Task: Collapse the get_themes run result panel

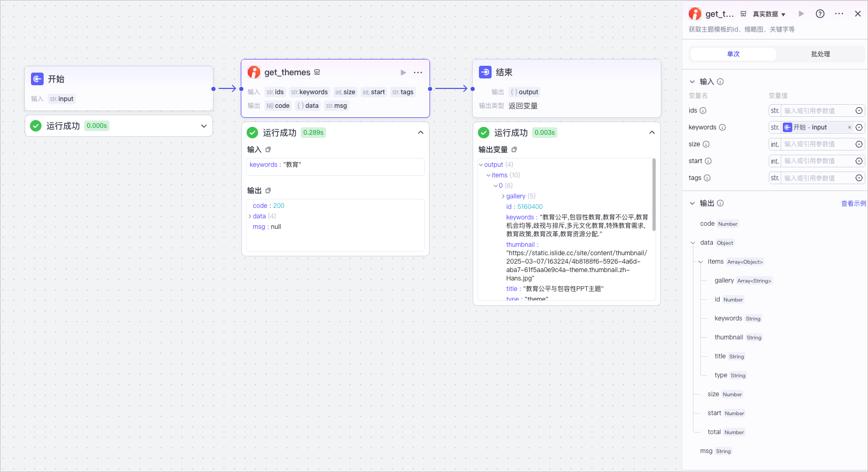Action: (x=421, y=133)
